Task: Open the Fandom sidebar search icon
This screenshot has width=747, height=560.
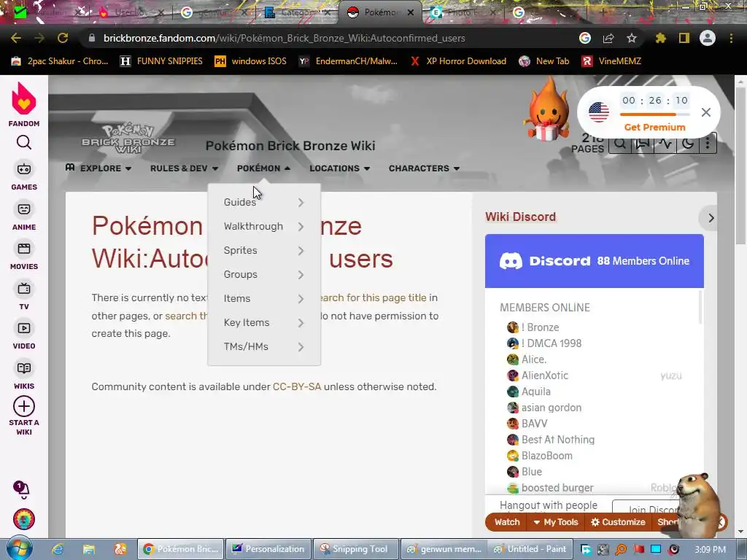Action: pos(24,142)
